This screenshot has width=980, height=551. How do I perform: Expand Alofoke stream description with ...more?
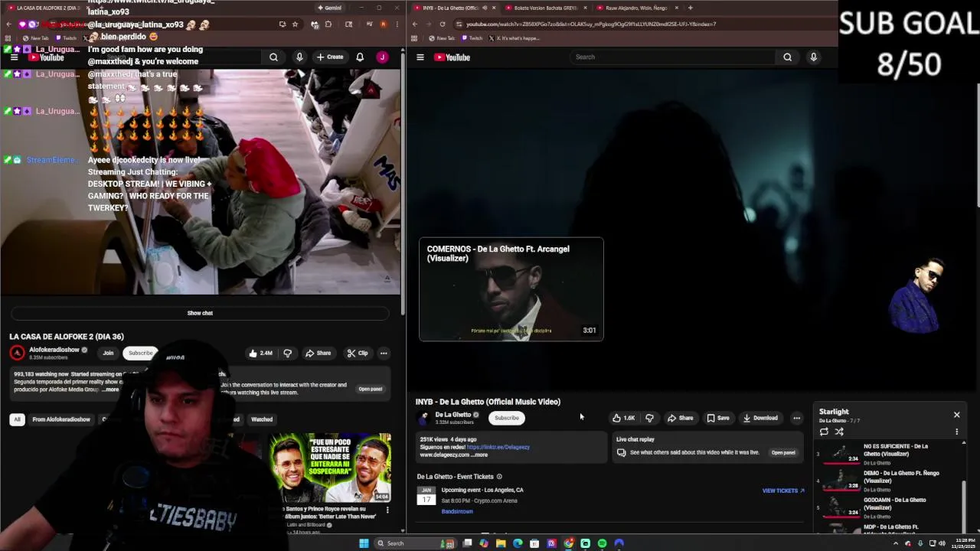pyautogui.click(x=111, y=390)
